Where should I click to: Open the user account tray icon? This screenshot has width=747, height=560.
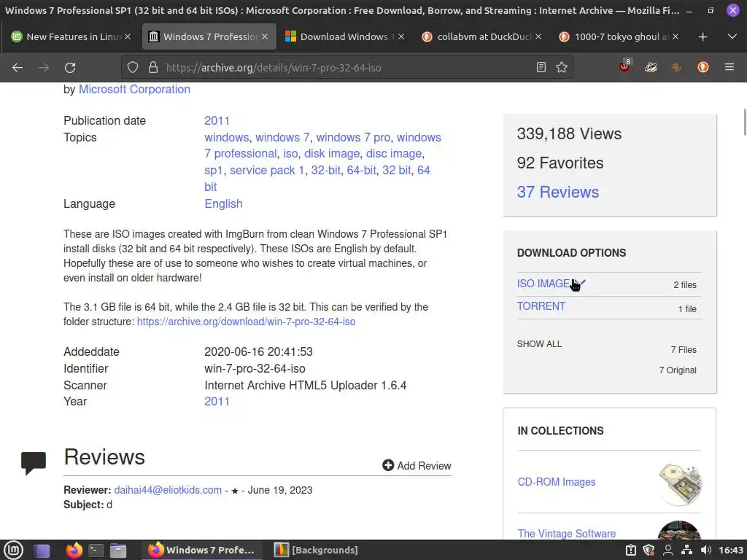pos(668,550)
